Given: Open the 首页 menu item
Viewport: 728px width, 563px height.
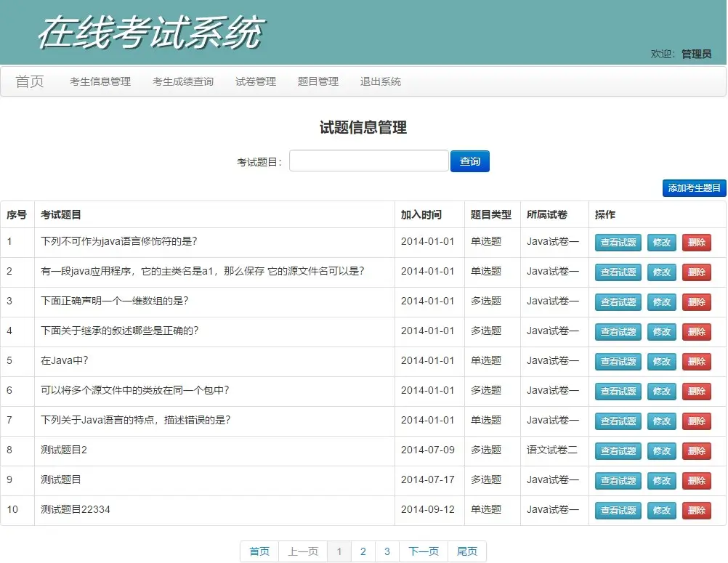Looking at the screenshot, I should [28, 81].
